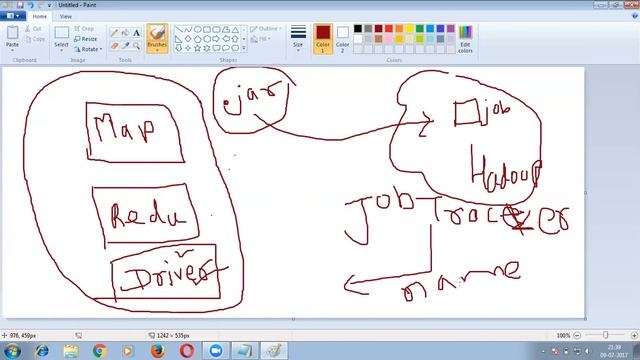Viewport: 640px width, 360px height.
Task: Select the Color picker eyedropper tool
Action: pyautogui.click(x=125, y=46)
